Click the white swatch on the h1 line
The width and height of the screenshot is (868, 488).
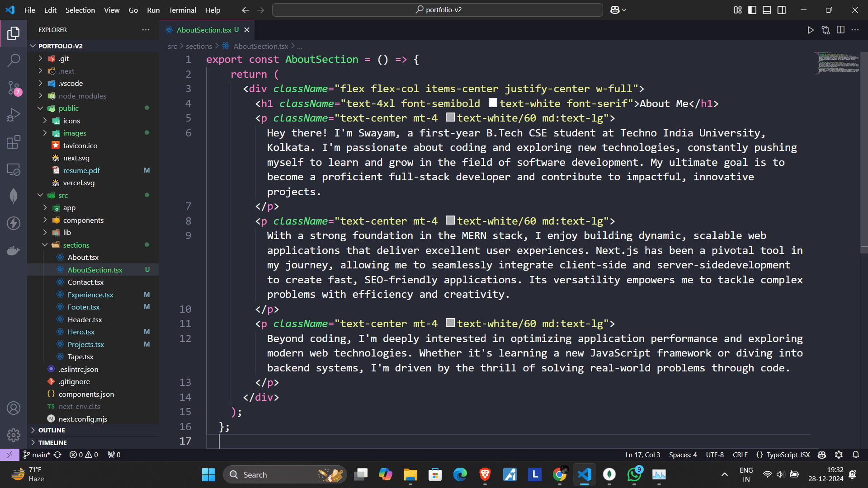[493, 103]
